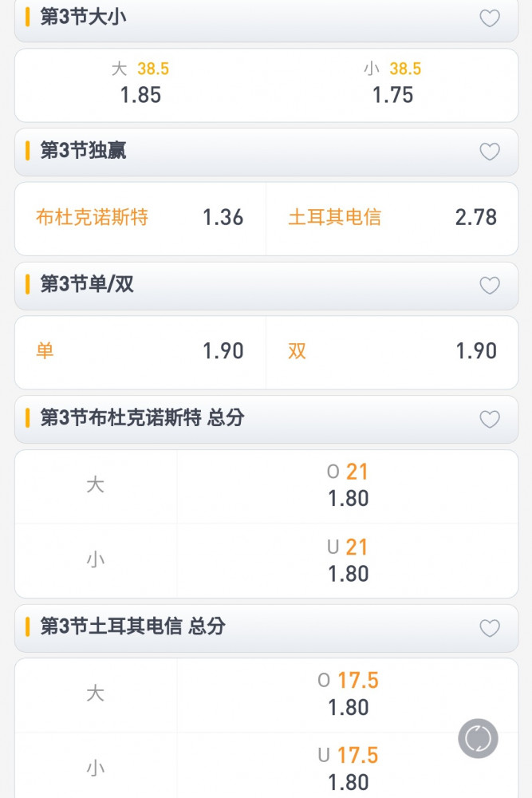This screenshot has width=532, height=798.
Task: Choose 双 even option at 1.90
Action: point(392,352)
